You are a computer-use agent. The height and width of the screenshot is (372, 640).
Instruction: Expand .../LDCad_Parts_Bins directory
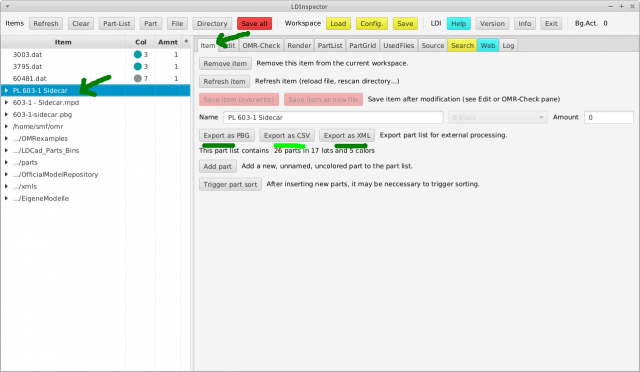[6, 150]
